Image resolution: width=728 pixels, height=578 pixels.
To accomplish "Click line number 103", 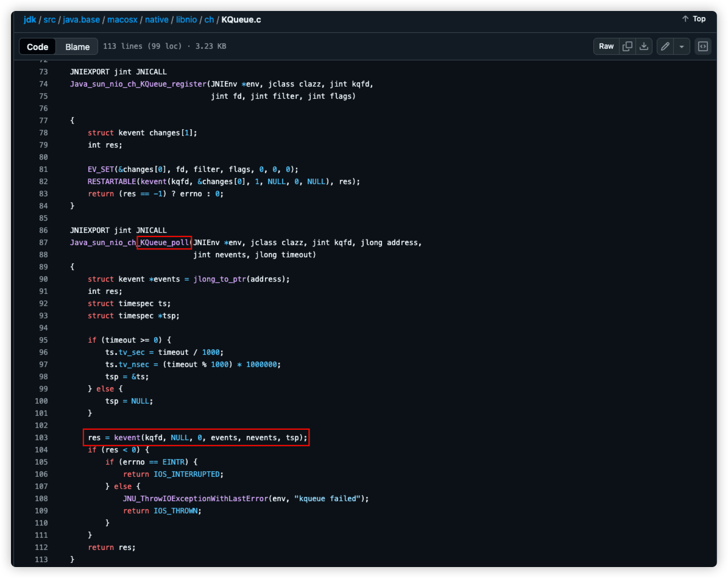I will pos(41,438).
